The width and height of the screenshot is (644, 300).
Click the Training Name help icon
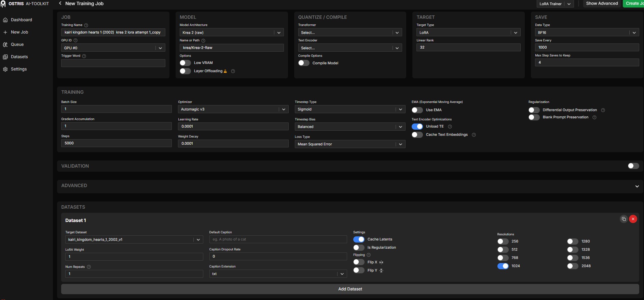(x=86, y=25)
